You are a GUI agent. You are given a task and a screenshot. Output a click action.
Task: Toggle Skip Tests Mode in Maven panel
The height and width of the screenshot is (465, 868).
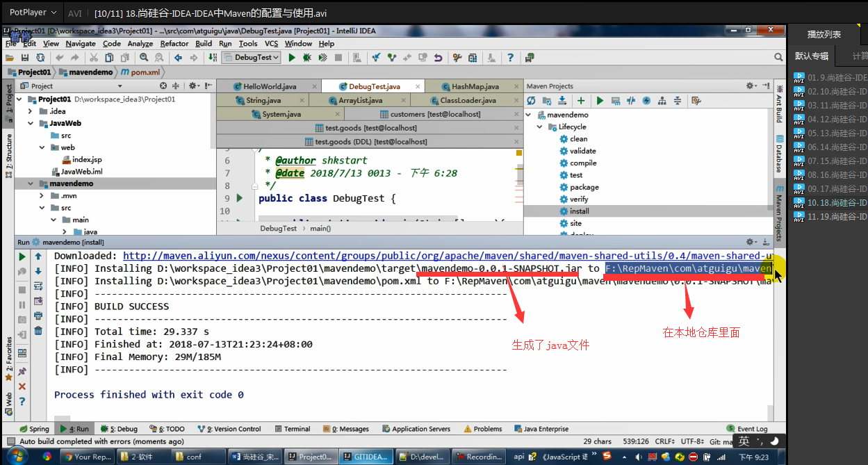point(646,101)
